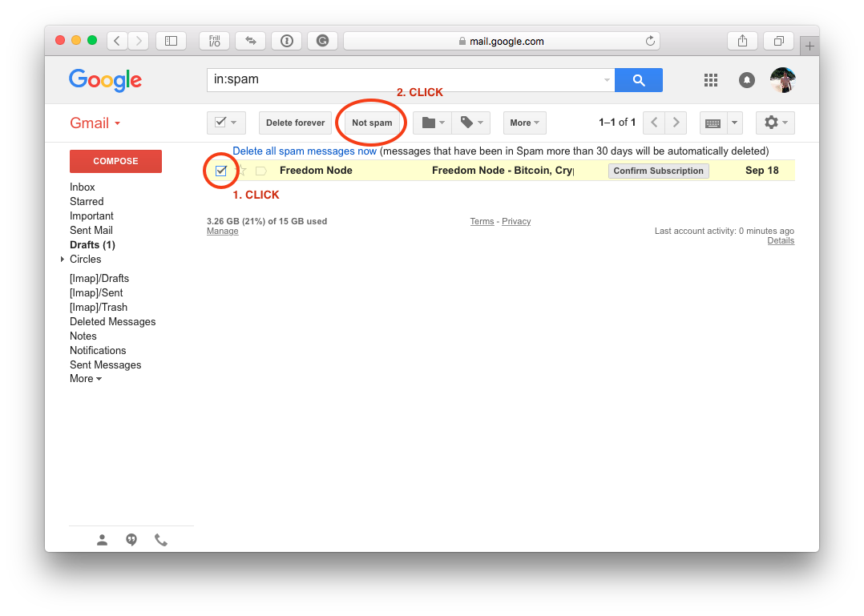The height and width of the screenshot is (616, 864).
Task: Open the More actions dropdown
Action: (x=524, y=123)
